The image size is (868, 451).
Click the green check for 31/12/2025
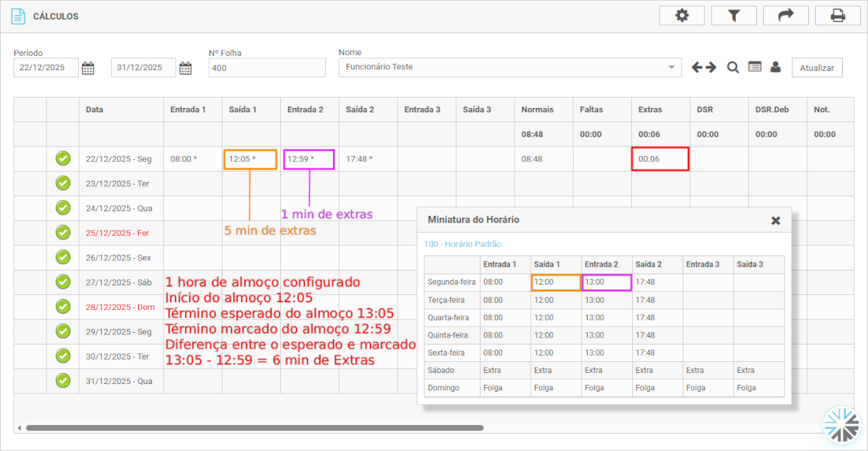point(63,381)
